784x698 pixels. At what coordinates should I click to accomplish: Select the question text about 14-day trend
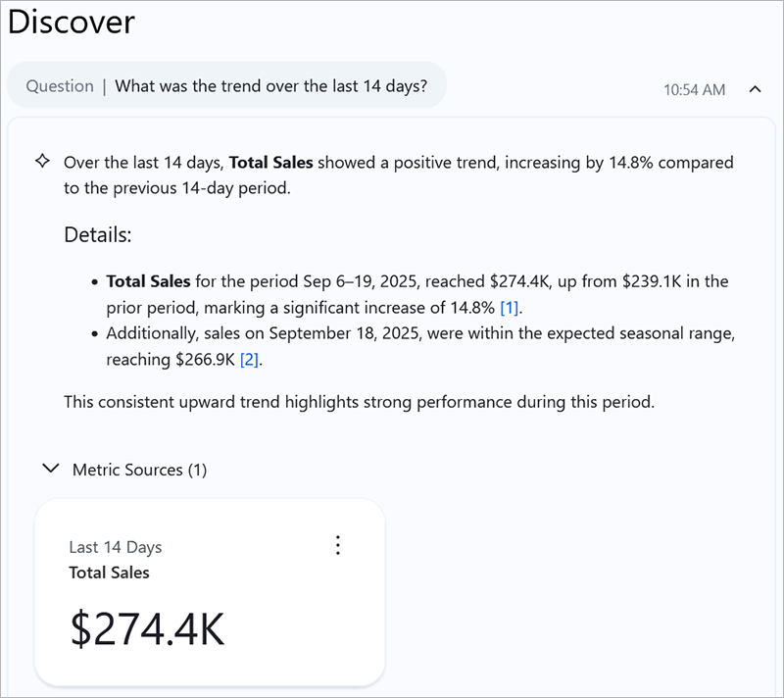(x=270, y=85)
